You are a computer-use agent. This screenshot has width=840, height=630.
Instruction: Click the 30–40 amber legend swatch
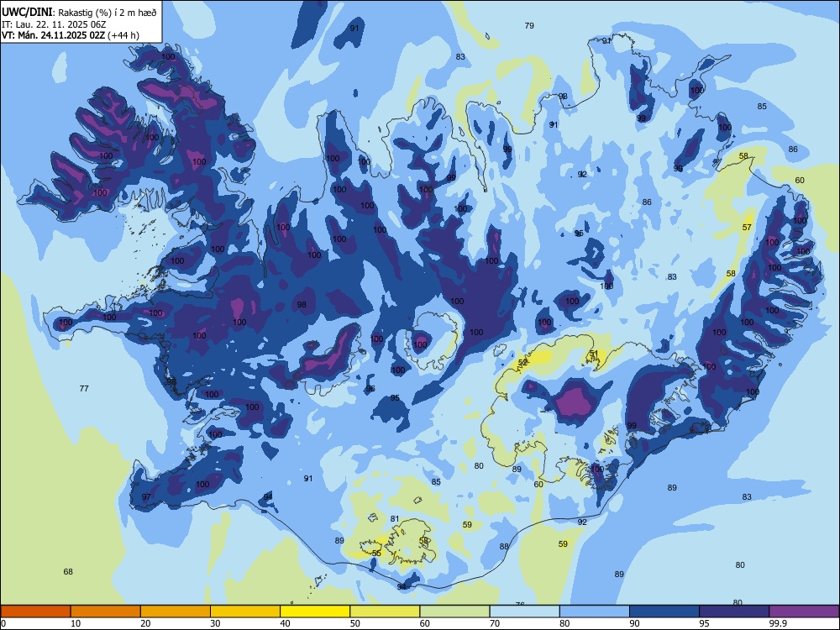tap(245, 612)
